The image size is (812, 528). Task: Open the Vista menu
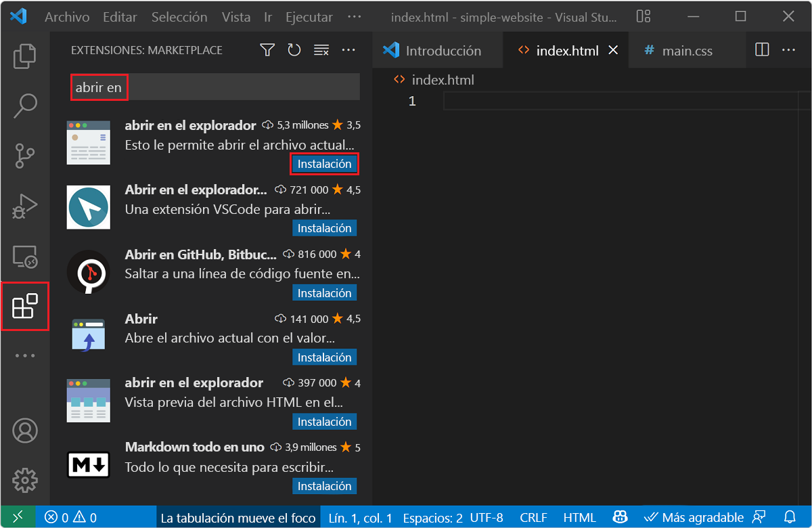coord(236,17)
